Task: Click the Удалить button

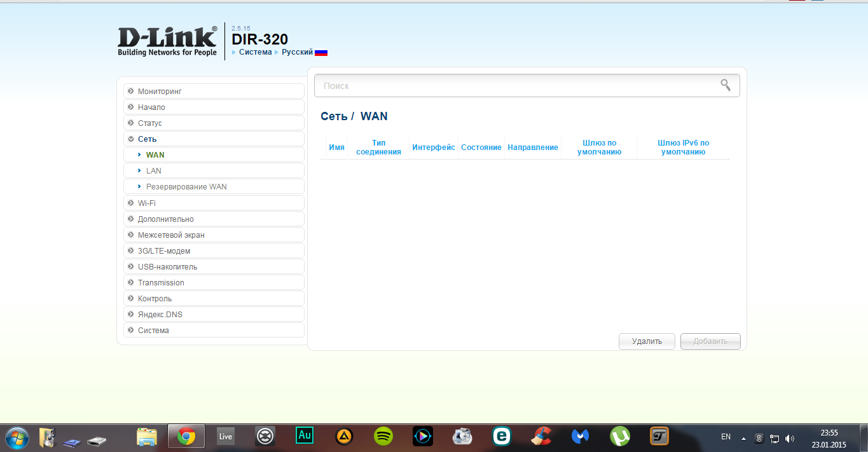Action: 647,341
